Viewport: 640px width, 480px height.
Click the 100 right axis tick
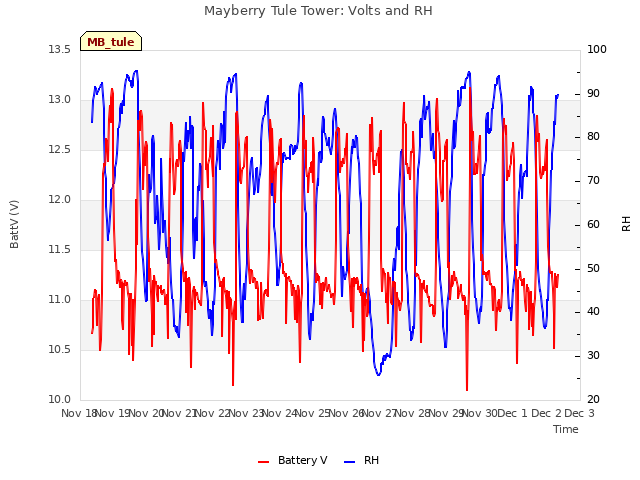(x=597, y=49)
